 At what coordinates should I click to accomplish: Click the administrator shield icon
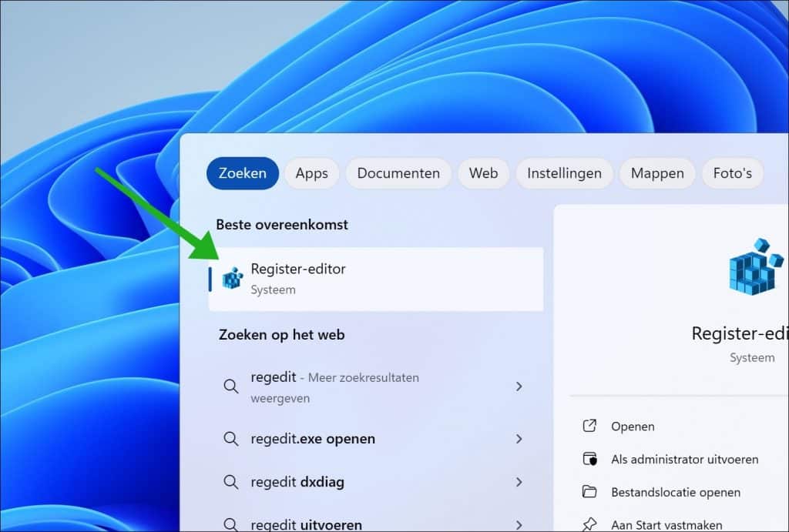[x=589, y=459]
